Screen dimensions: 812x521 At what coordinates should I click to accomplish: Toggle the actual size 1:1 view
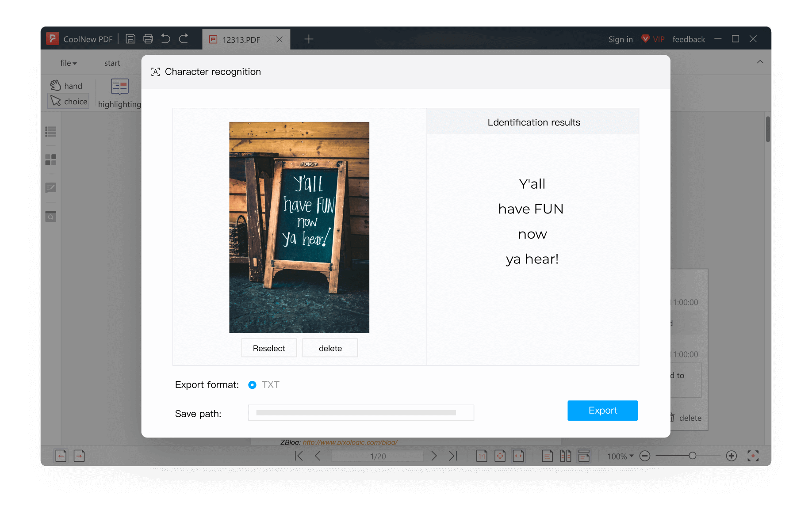482,456
